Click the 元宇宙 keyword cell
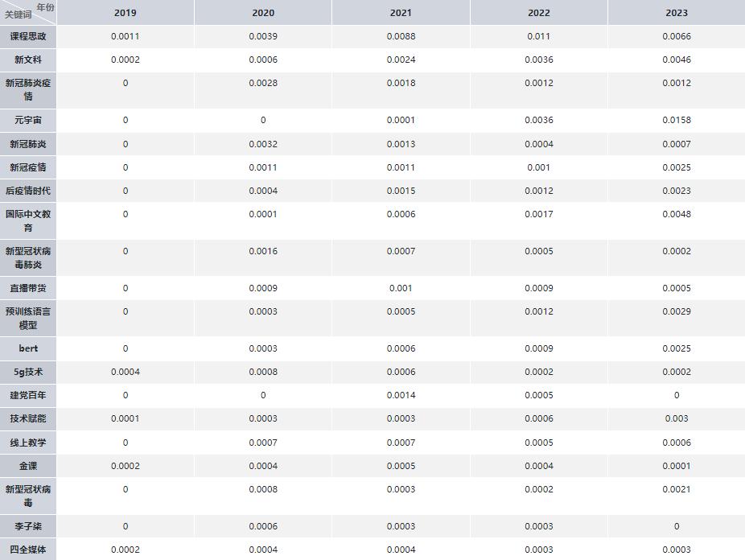Image resolution: width=745 pixels, height=560 pixels. (28, 120)
